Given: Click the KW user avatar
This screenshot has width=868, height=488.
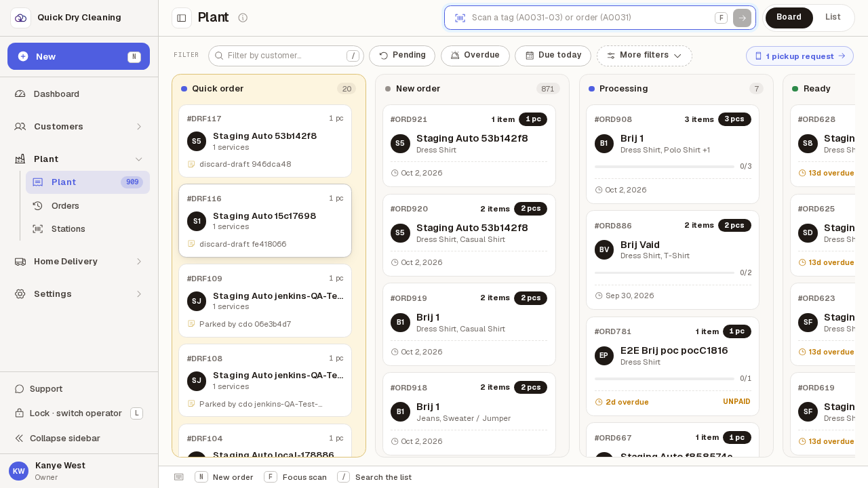Looking at the screenshot, I should tap(18, 471).
